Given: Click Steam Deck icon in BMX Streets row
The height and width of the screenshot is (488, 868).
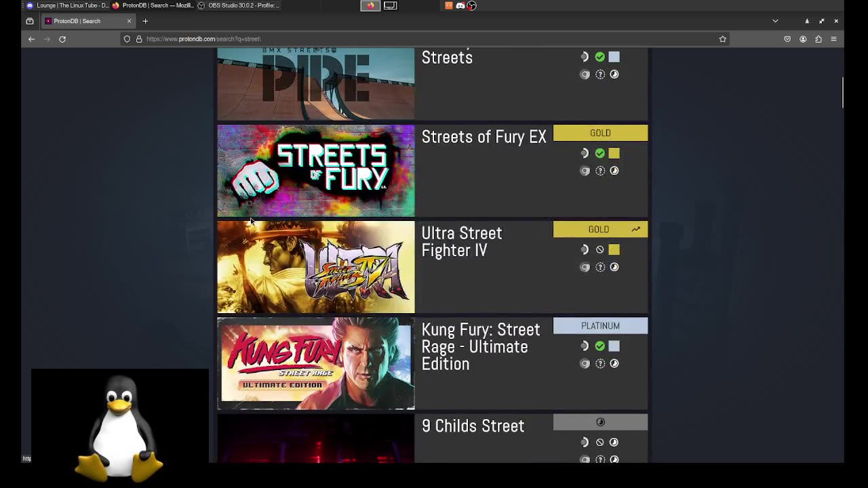Looking at the screenshot, I should point(585,57).
